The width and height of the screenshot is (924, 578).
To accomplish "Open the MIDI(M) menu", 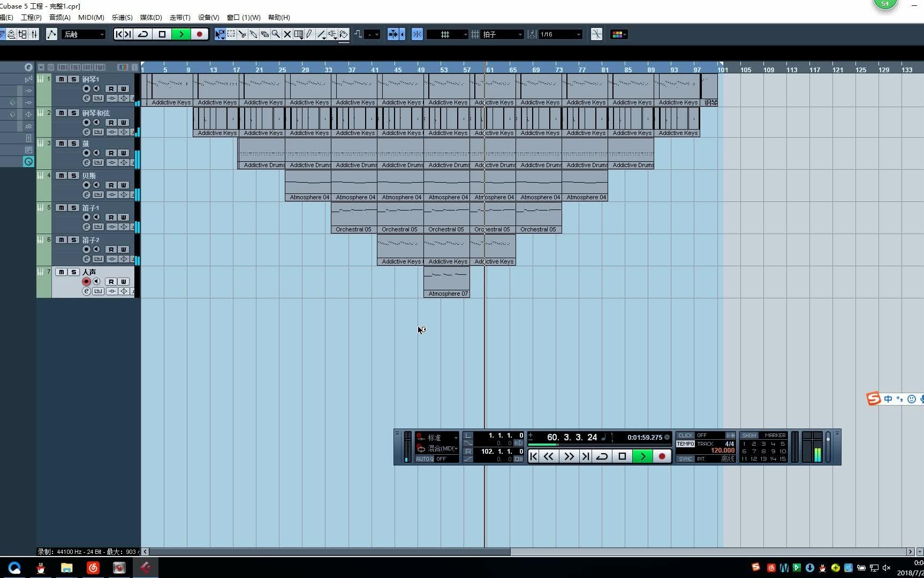I will pos(91,17).
